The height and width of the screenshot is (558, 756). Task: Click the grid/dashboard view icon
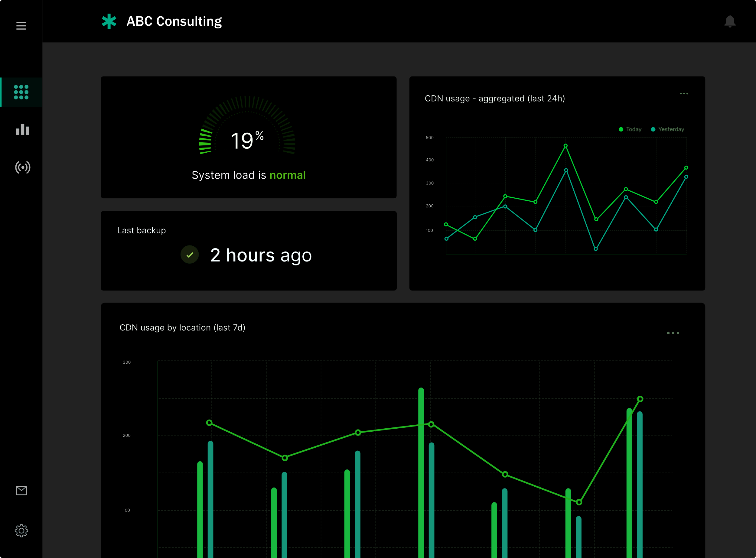pyautogui.click(x=22, y=92)
